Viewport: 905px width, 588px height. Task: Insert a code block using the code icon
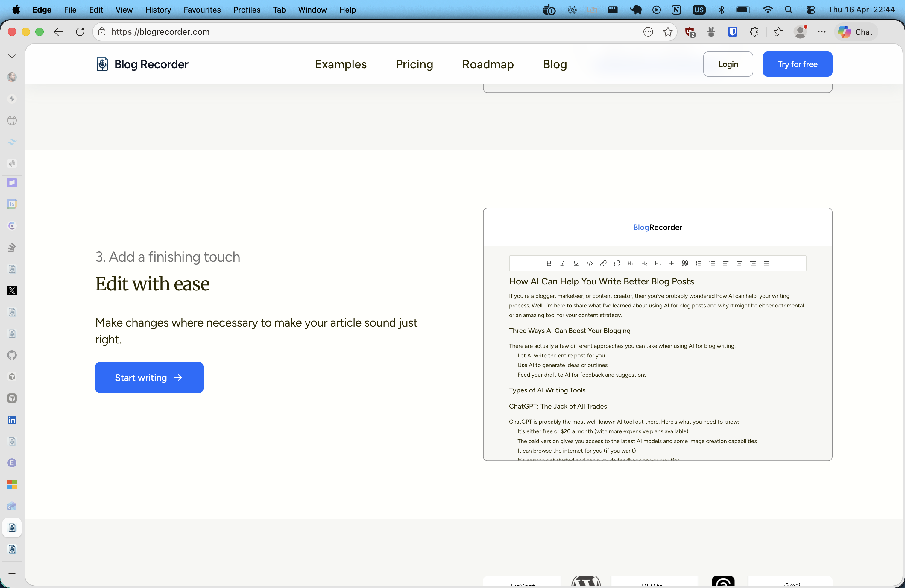click(590, 263)
